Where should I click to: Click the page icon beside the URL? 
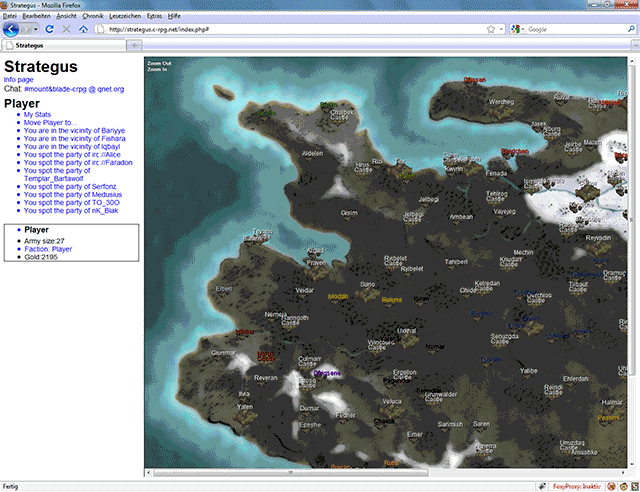(100, 29)
